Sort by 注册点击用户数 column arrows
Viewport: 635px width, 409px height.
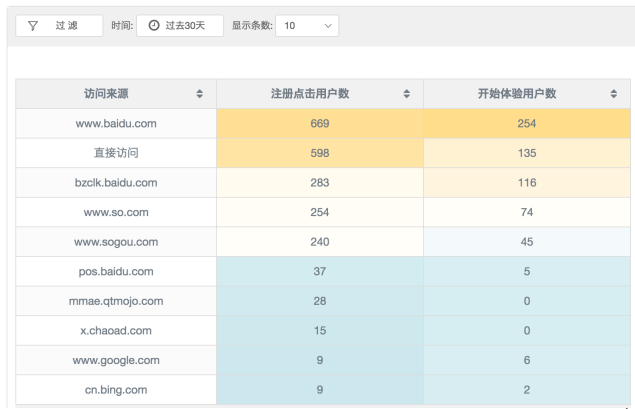pos(407,94)
